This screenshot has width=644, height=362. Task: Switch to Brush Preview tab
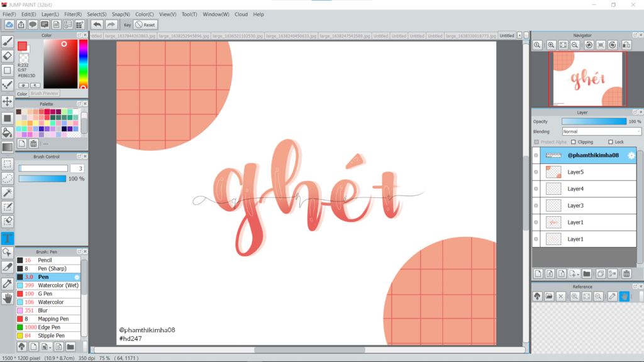click(x=45, y=93)
